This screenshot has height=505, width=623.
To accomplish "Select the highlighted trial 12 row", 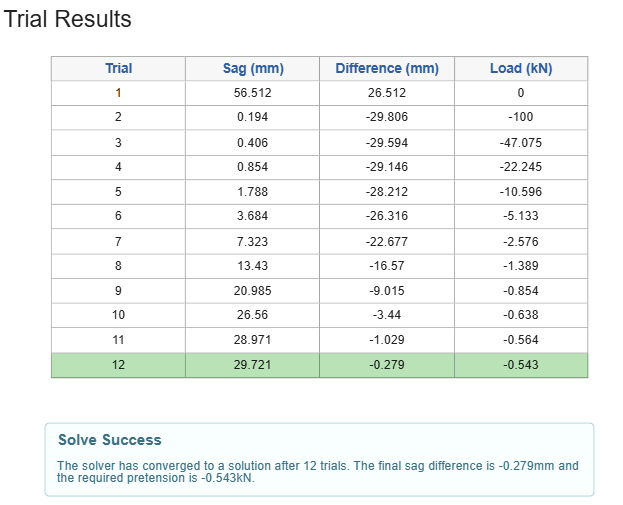I will click(319, 365).
